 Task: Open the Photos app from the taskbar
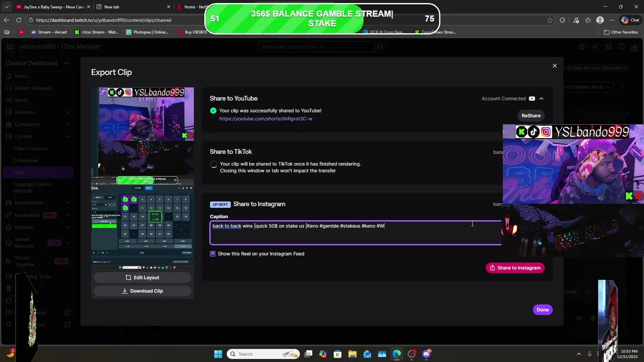pos(382,354)
